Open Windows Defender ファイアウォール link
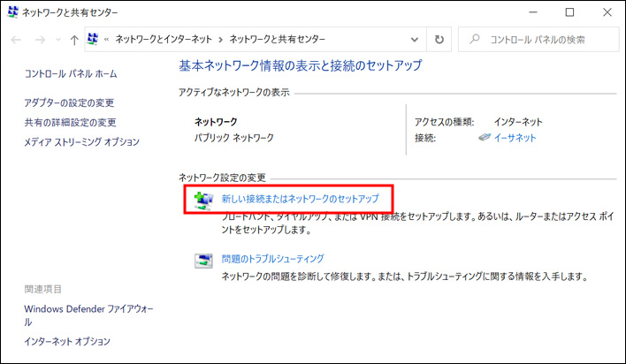The image size is (626, 364). point(77,309)
